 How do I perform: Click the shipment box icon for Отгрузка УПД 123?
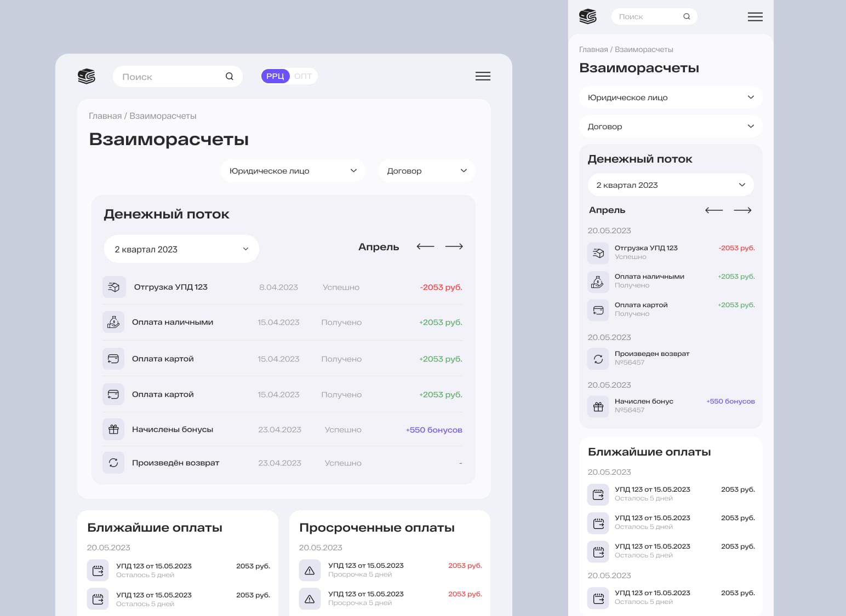[113, 287]
